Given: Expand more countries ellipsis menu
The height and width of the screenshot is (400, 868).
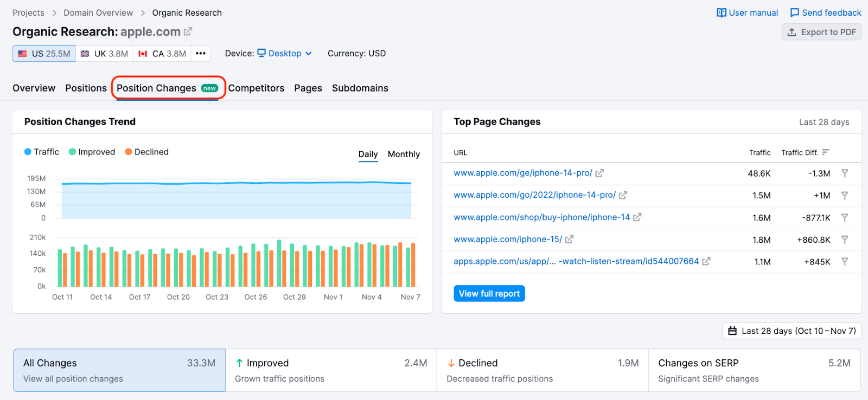Looking at the screenshot, I should (x=201, y=53).
